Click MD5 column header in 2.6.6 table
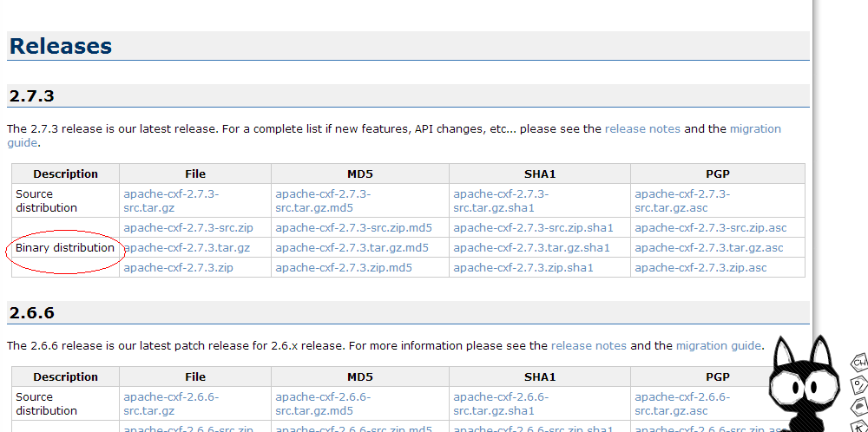This screenshot has width=868, height=432. [x=360, y=376]
